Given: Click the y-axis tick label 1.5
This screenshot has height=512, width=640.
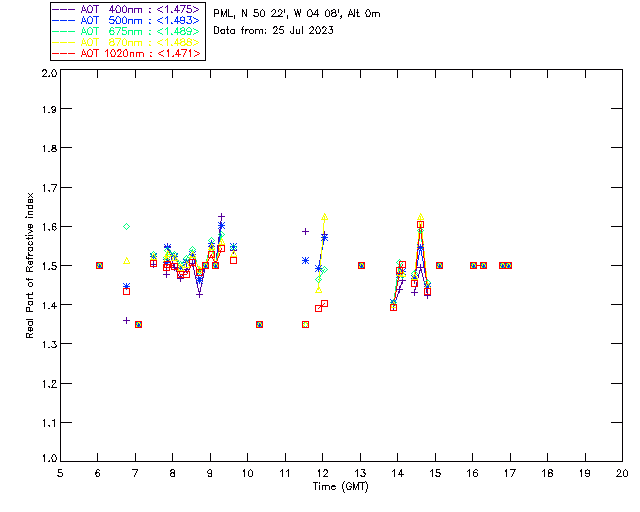Looking at the screenshot, I should 49,266.
